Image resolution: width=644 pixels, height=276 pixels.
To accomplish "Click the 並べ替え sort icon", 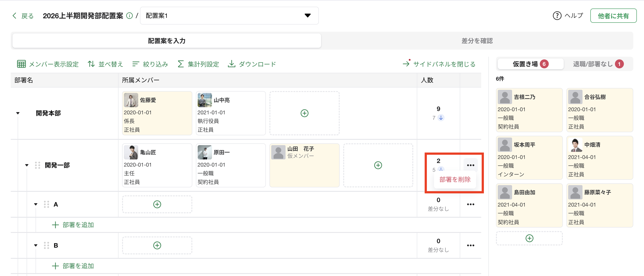I will tap(91, 64).
